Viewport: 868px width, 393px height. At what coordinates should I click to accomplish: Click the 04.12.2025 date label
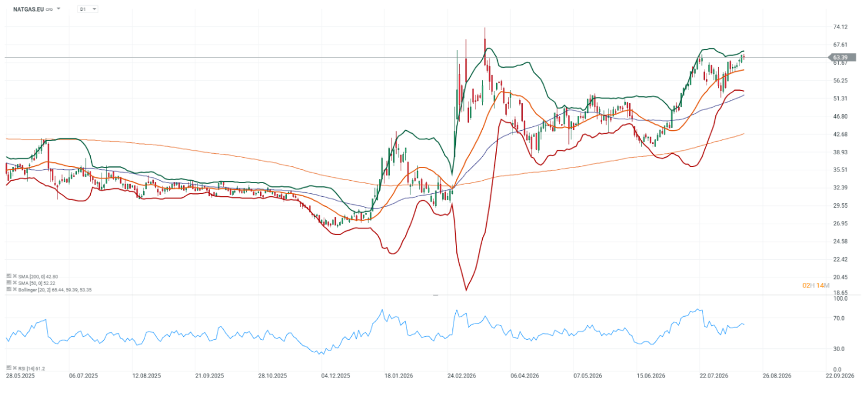[335, 376]
